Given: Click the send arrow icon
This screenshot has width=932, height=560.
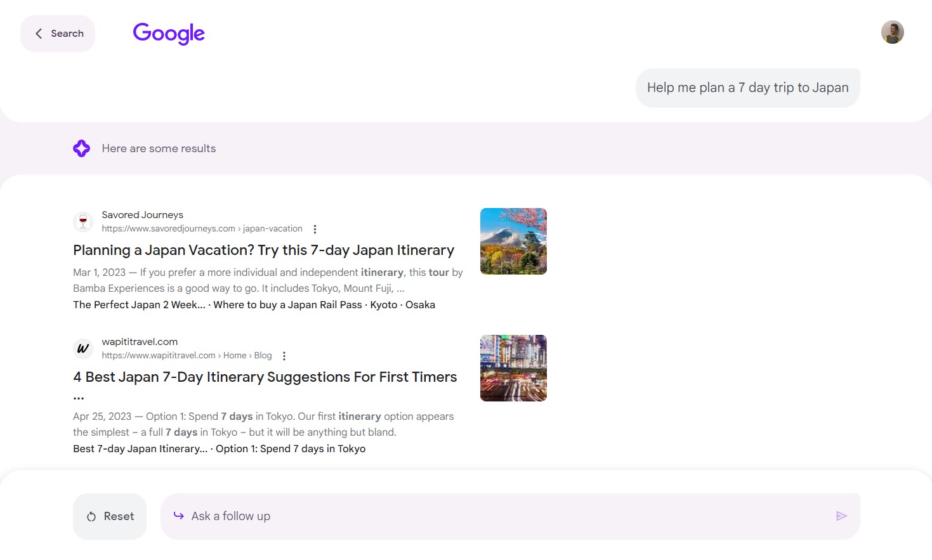Looking at the screenshot, I should coord(841,516).
